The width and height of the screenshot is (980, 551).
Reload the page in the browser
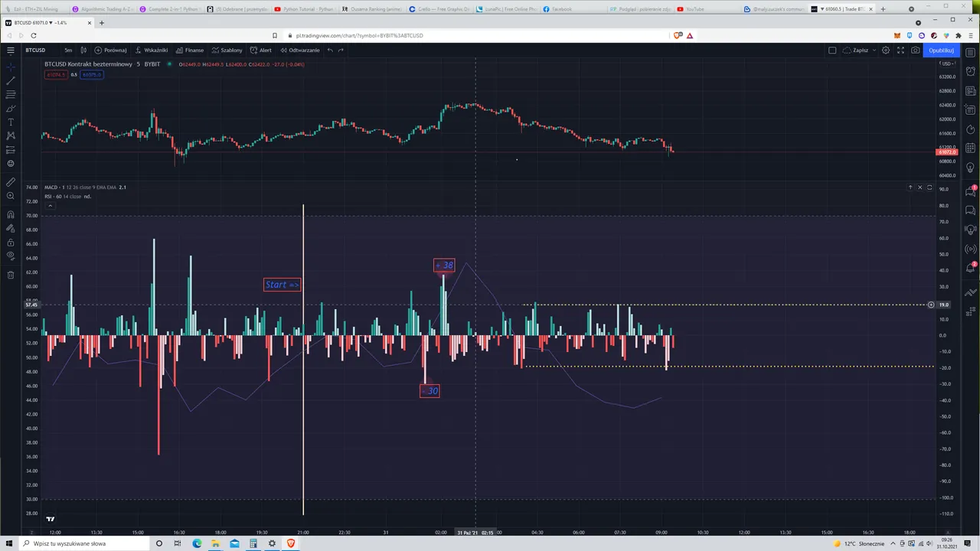(x=33, y=35)
